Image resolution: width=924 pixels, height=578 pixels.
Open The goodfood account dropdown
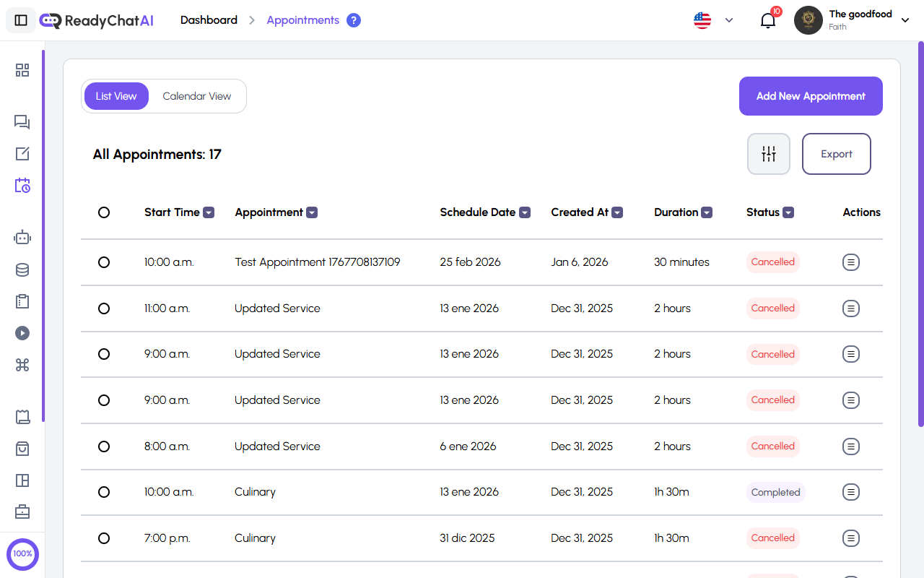[905, 20]
